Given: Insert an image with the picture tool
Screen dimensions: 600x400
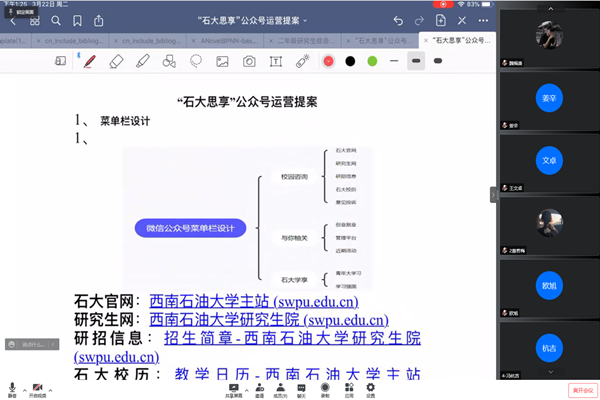Looking at the screenshot, I should [222, 61].
